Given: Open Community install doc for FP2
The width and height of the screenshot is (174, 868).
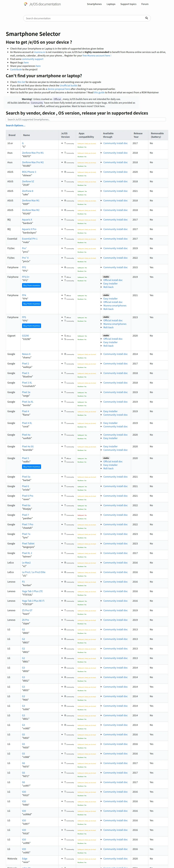Looking at the screenshot, I should click(x=116, y=267).
